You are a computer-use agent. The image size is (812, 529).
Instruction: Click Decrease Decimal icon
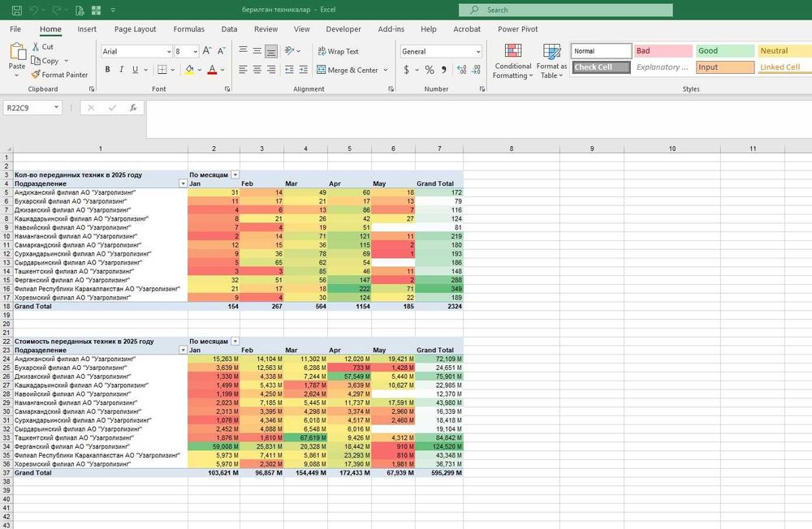(477, 69)
